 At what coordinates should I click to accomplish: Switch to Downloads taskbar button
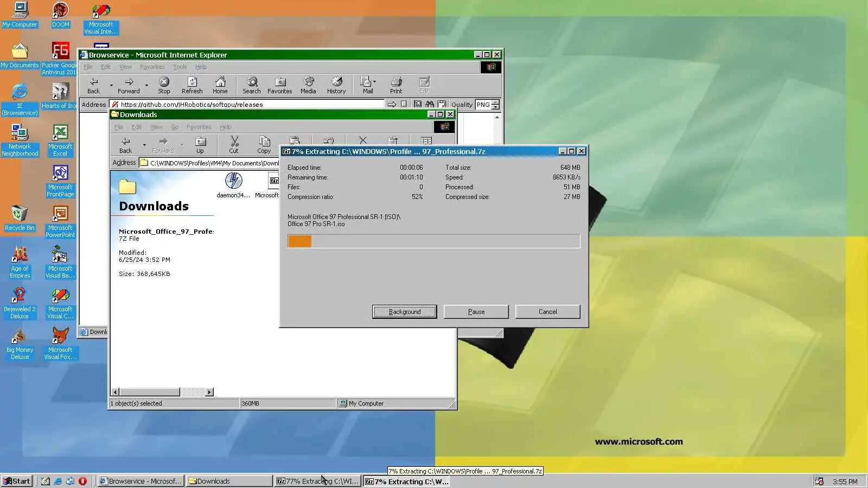229,481
